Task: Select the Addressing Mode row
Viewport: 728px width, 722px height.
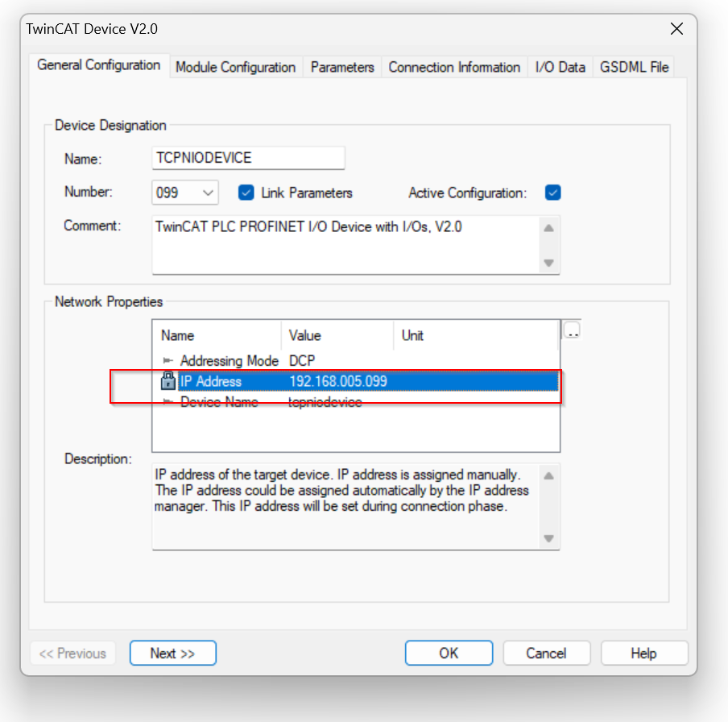Action: tap(356, 360)
